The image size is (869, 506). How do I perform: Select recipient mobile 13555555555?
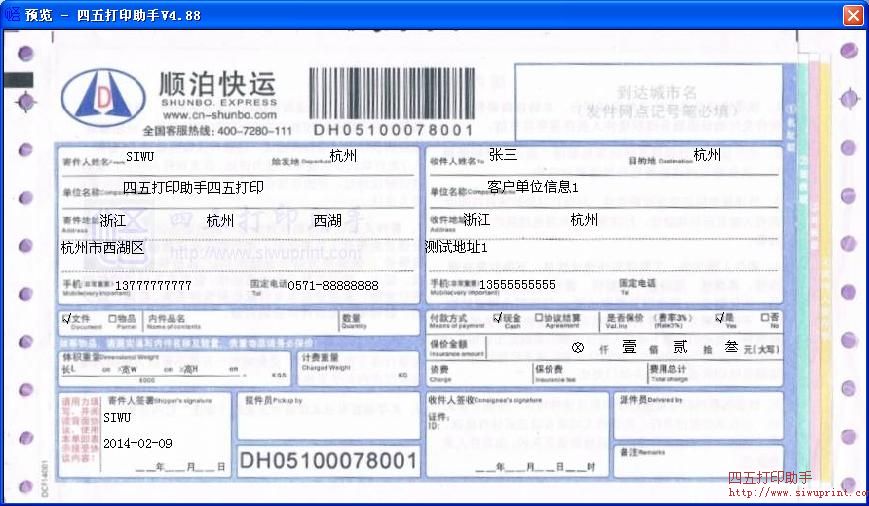(517, 285)
